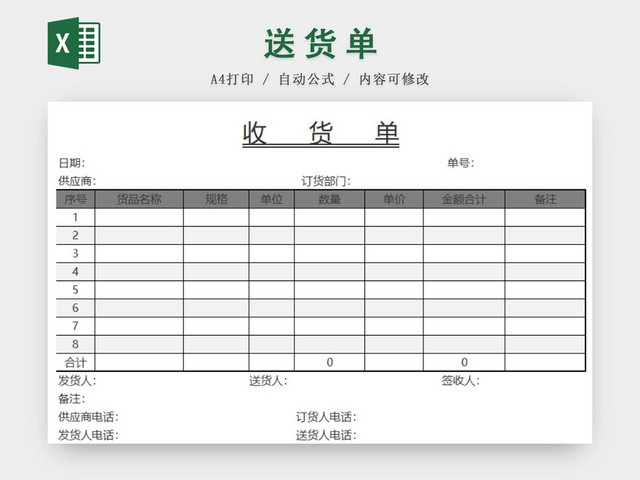Select the 单价 column header
Image resolution: width=640 pixels, height=480 pixels.
tap(394, 199)
